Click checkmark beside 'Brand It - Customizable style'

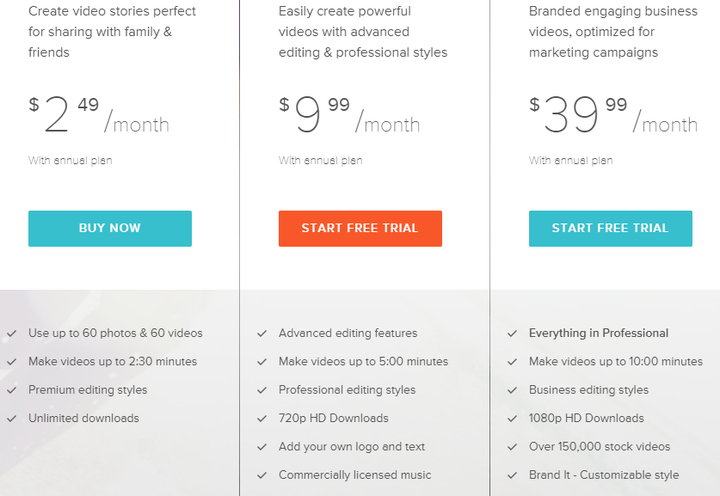coord(512,475)
